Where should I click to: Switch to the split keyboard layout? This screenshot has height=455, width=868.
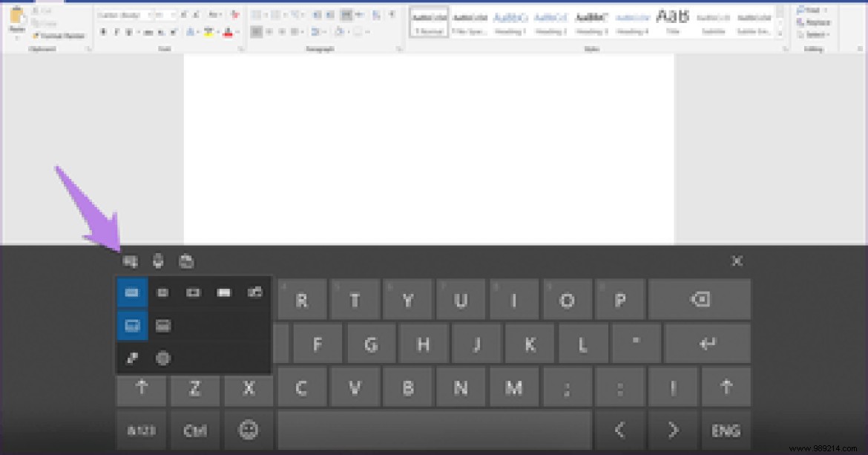click(x=194, y=292)
